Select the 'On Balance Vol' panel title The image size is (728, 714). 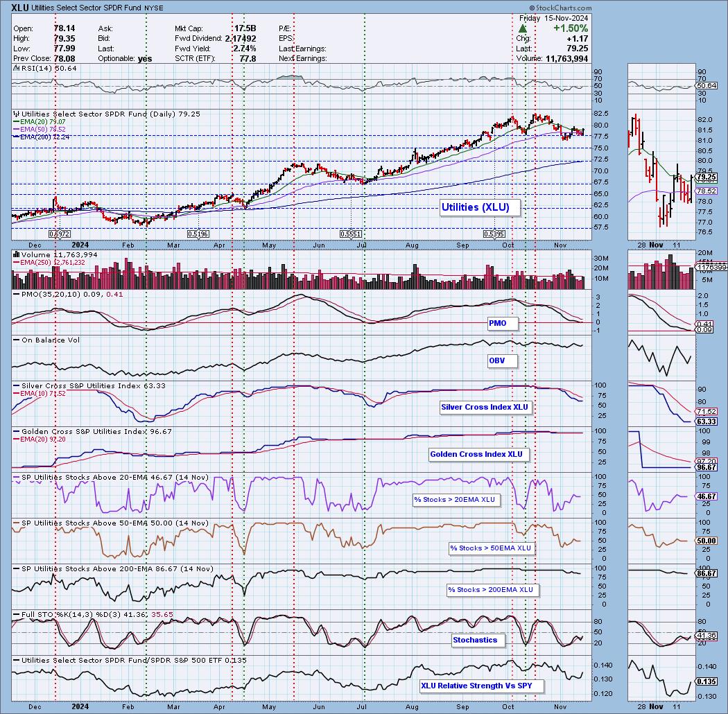(x=51, y=340)
